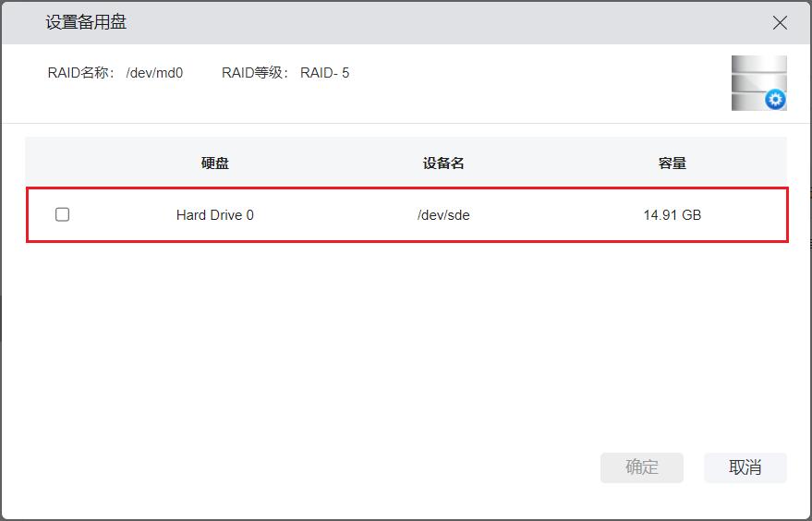The width and height of the screenshot is (812, 521).
Task: Click the RAID等级 label
Action: click(256, 73)
